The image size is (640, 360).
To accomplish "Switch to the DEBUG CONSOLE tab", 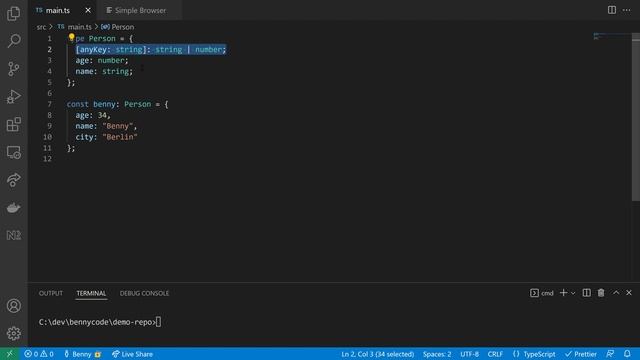I will [144, 293].
